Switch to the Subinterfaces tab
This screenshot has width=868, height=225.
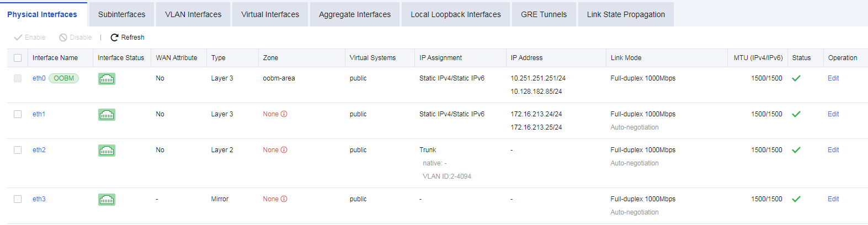click(x=122, y=14)
